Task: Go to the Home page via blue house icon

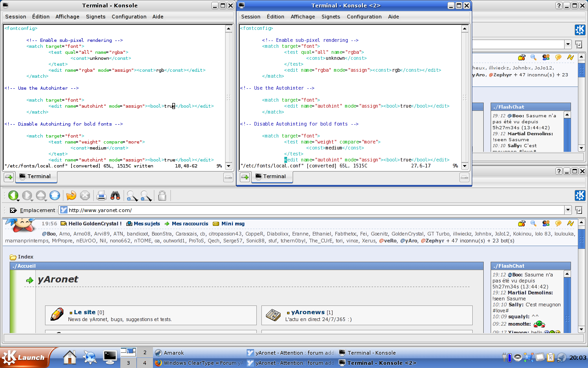Action: 55,195
